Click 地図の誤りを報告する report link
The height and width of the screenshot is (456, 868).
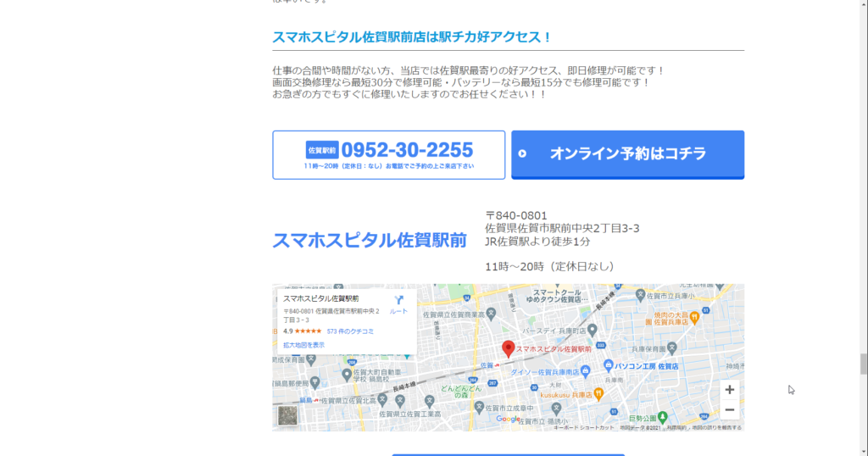[x=717, y=428]
